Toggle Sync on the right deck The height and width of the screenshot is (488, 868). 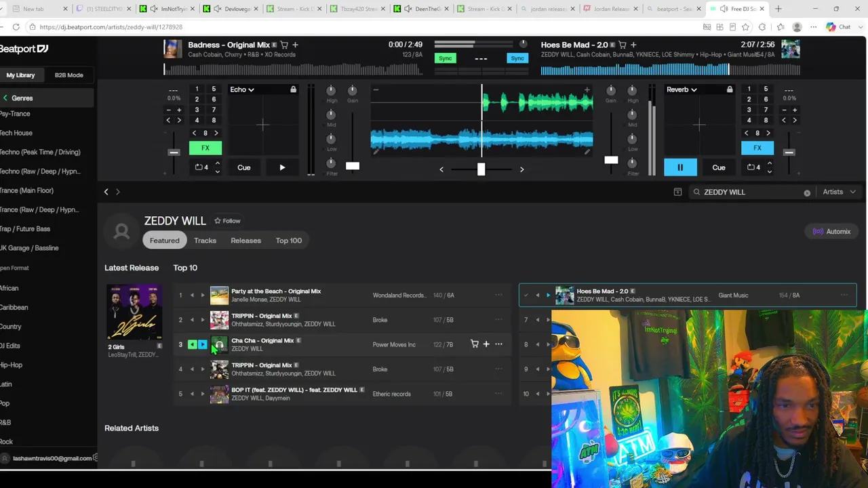click(x=517, y=58)
